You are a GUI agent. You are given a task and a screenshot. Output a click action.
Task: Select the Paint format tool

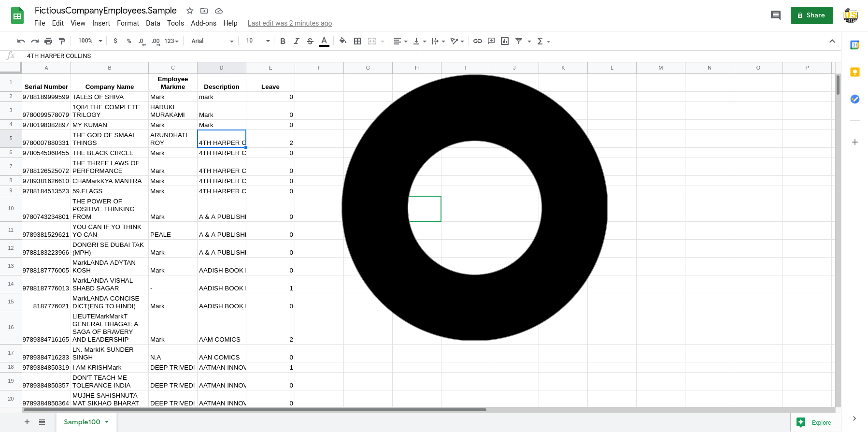[62, 41]
